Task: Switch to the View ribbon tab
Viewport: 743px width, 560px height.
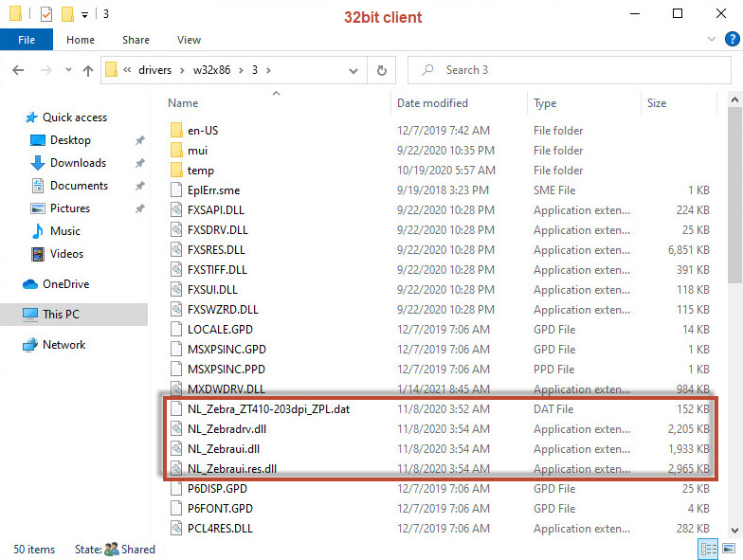Action: click(x=189, y=40)
